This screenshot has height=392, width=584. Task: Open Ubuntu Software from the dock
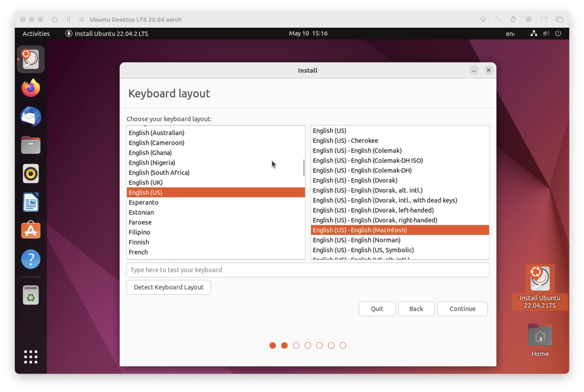[x=31, y=230]
